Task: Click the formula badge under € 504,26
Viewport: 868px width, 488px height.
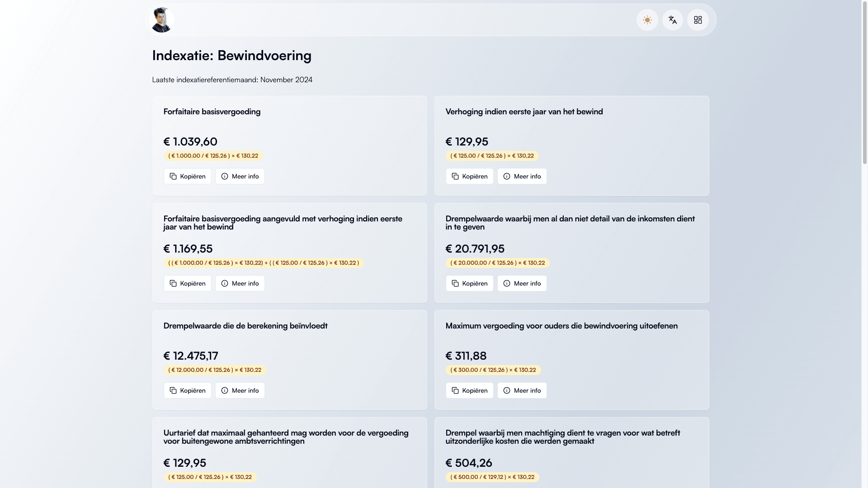Action: (x=492, y=477)
